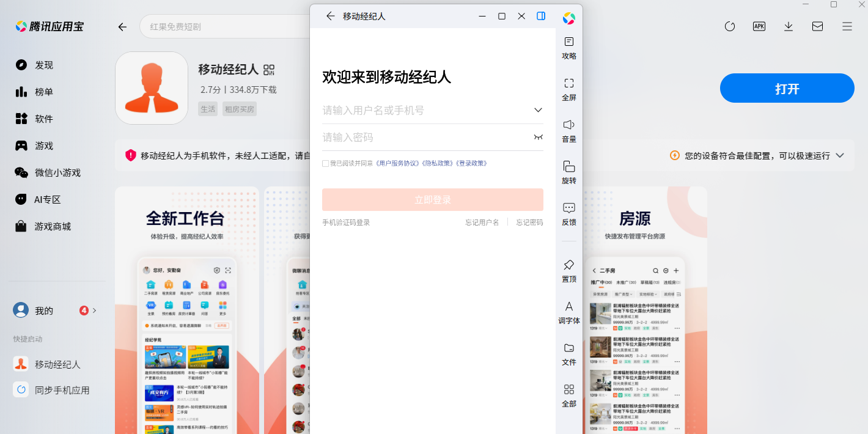Viewport: 868px width, 434px height.
Task: Open the 《用户服务协议》 link
Action: click(x=398, y=163)
